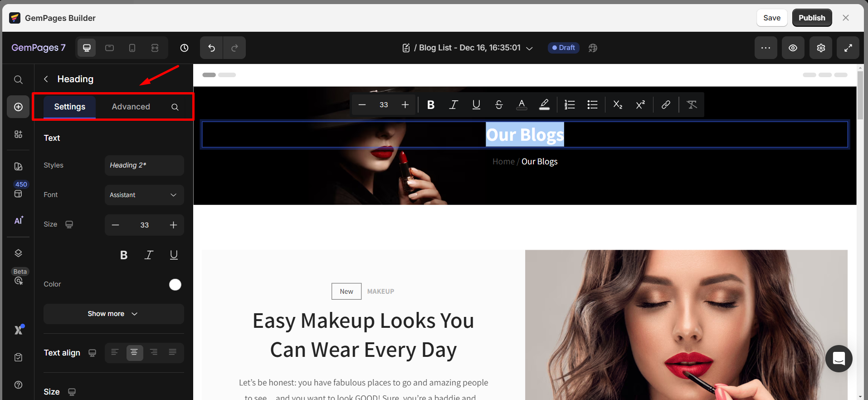Image resolution: width=868 pixels, height=400 pixels.
Task: Click the Publish button
Action: coord(811,18)
